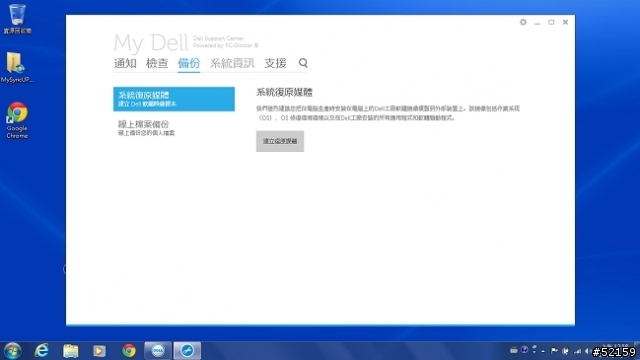The width and height of the screenshot is (640, 360).
Task: Open the Action Center flag icon
Action: [554, 351]
